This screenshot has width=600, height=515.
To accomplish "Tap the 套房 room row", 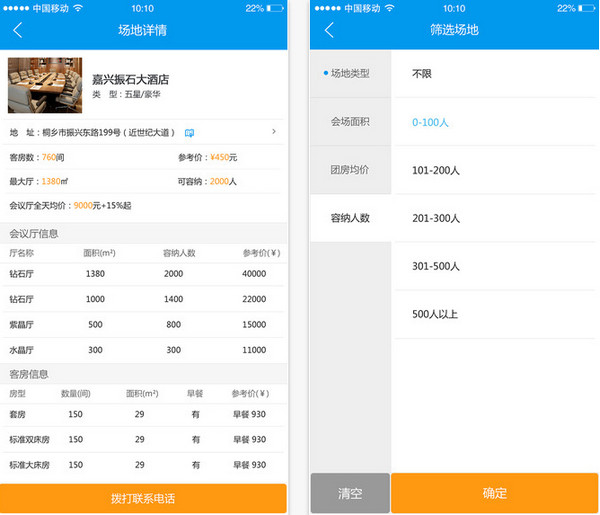I will 143,414.
